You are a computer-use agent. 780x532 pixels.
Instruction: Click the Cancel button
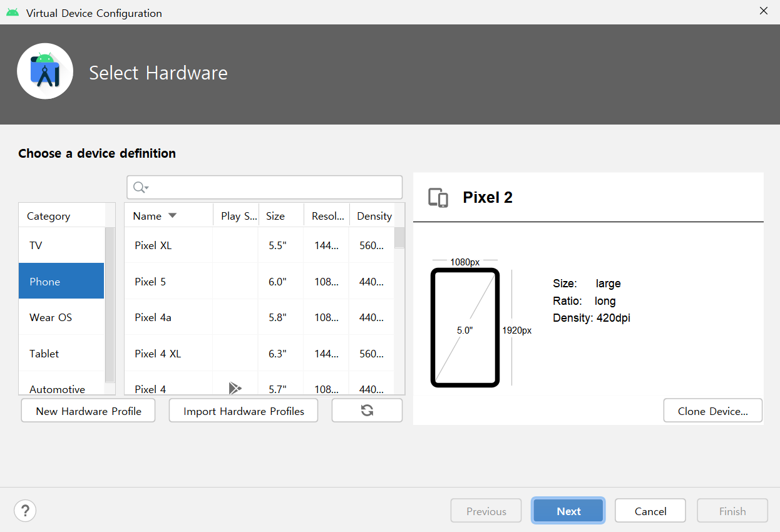(x=650, y=511)
